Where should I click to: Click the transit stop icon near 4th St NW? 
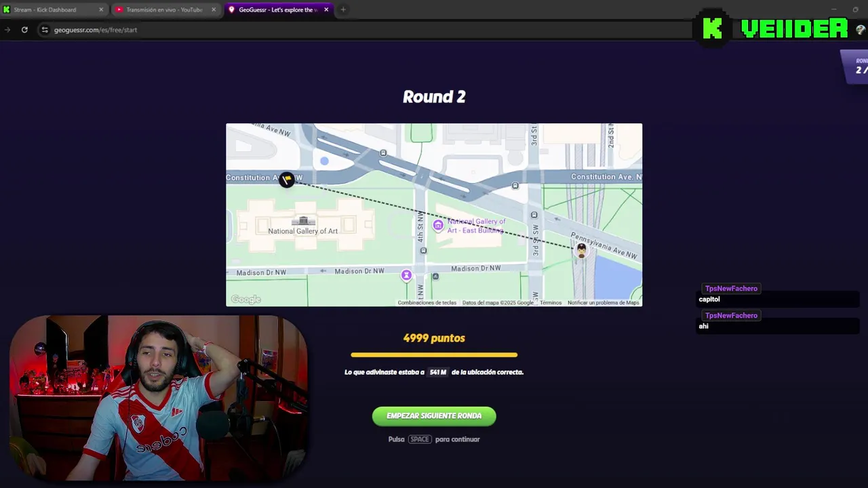pos(423,251)
